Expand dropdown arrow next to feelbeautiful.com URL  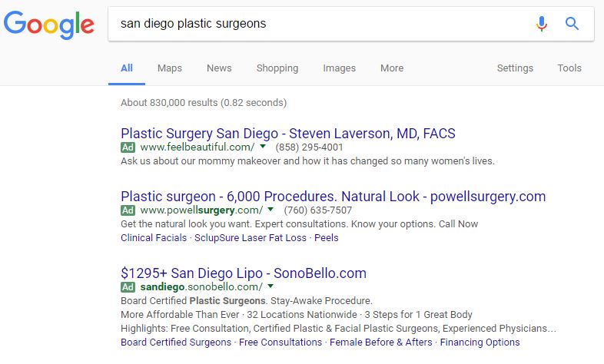tap(263, 147)
